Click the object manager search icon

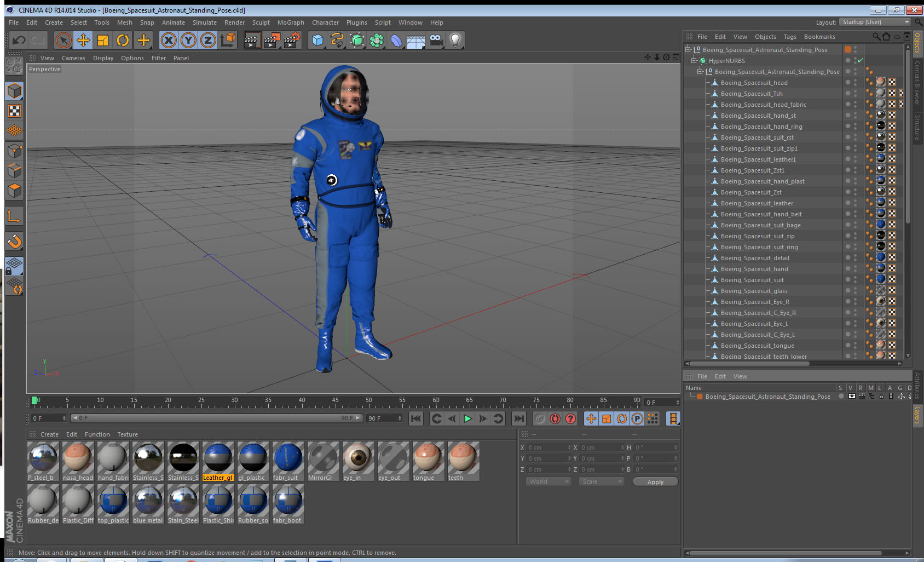pyautogui.click(x=876, y=37)
